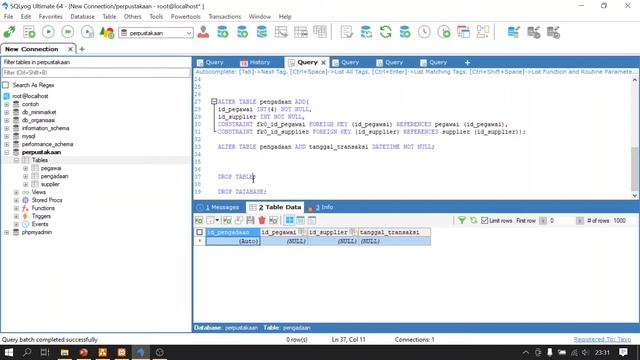Expand the mysql database node
This screenshot has height=360, width=640.
coord(7,136)
